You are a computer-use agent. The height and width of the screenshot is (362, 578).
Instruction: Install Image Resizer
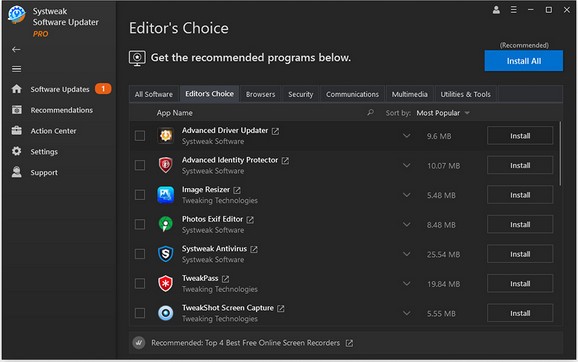(520, 195)
